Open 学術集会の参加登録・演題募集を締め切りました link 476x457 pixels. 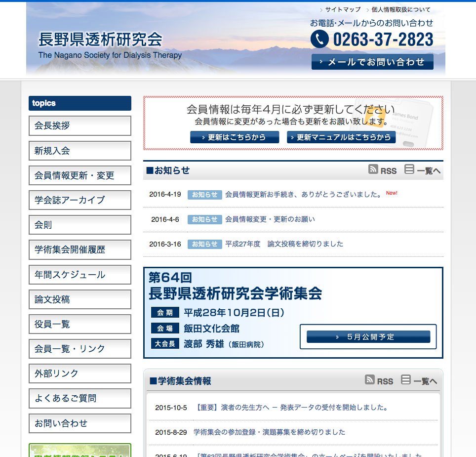pyautogui.click(x=269, y=432)
